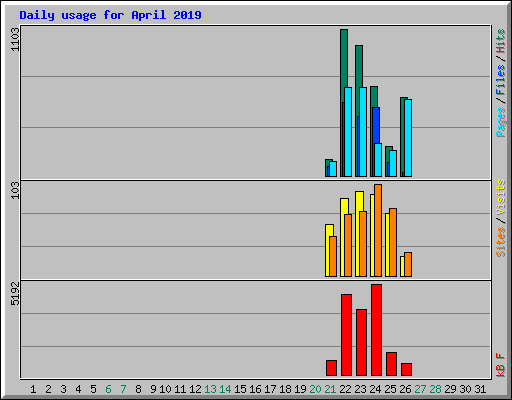Click the cyan pages bar for day 25
This screenshot has height=400, width=512.
click(x=393, y=163)
